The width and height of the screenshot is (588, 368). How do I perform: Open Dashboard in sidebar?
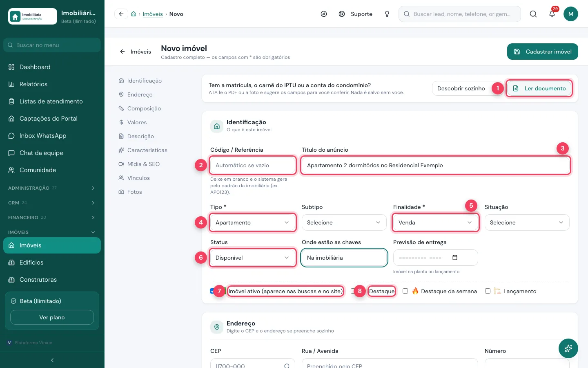coord(52,67)
